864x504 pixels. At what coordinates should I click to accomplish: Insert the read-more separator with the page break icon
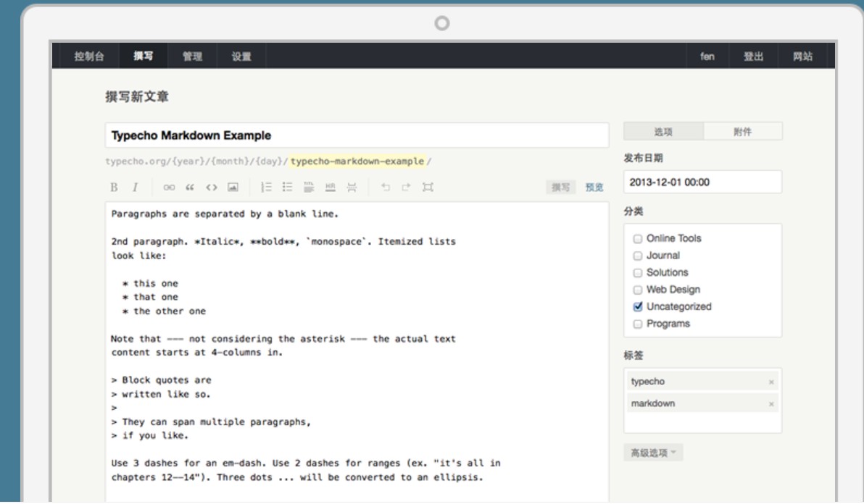(352, 187)
